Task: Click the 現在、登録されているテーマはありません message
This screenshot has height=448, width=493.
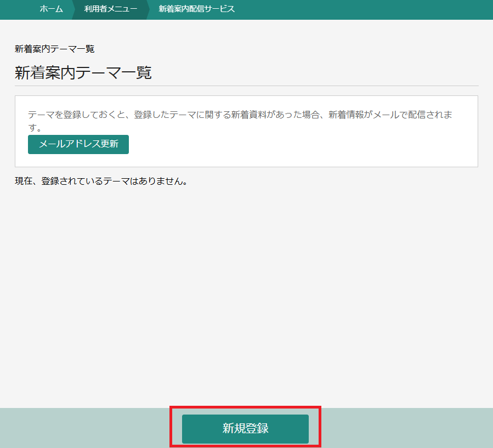Action: pyautogui.click(x=101, y=181)
